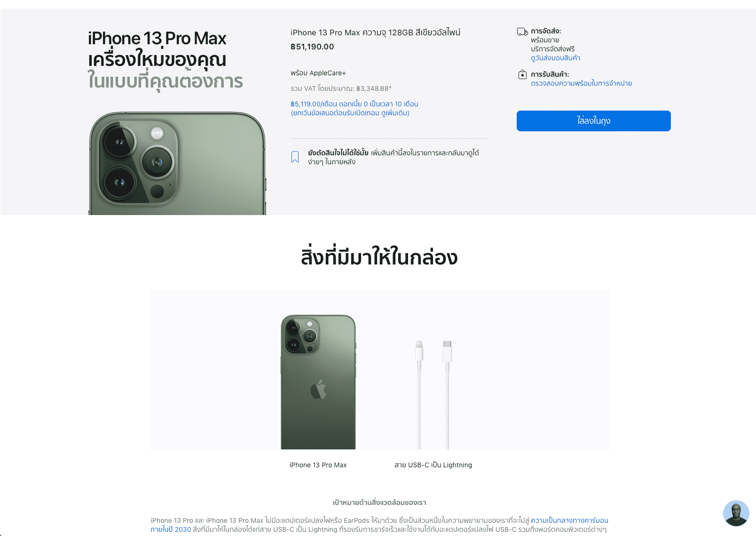
Task: Click the เป้าหมายด้านสิ่งแวดล้อมของเรา heading
Action: 379,503
